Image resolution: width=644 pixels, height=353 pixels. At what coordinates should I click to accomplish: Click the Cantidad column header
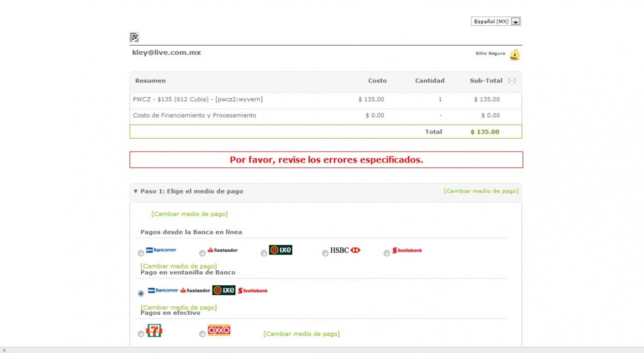tap(430, 81)
